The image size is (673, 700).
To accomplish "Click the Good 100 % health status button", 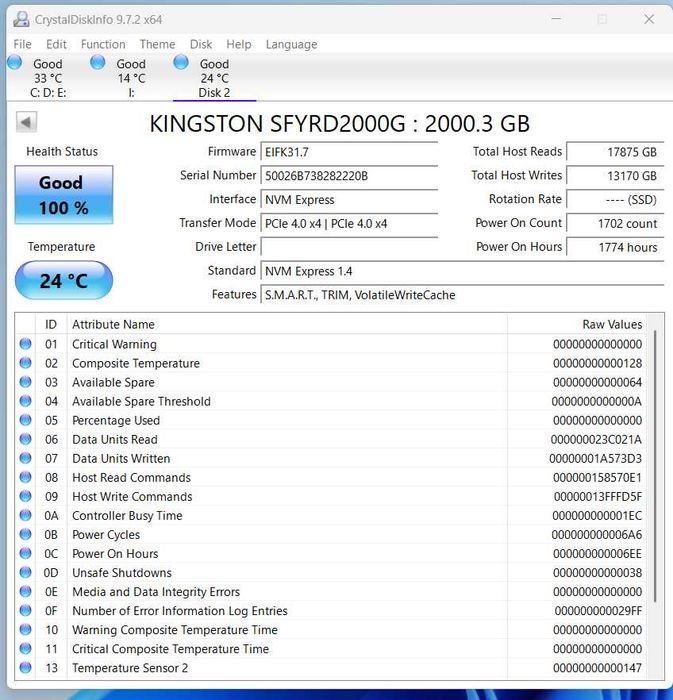I will click(64, 195).
